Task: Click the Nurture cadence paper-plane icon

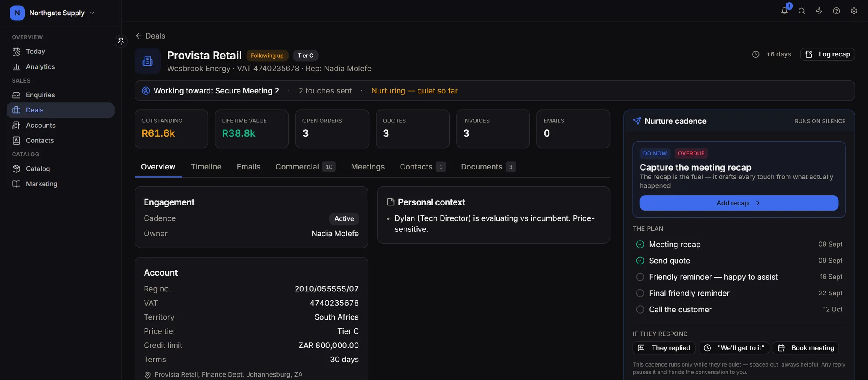Action: (x=637, y=121)
